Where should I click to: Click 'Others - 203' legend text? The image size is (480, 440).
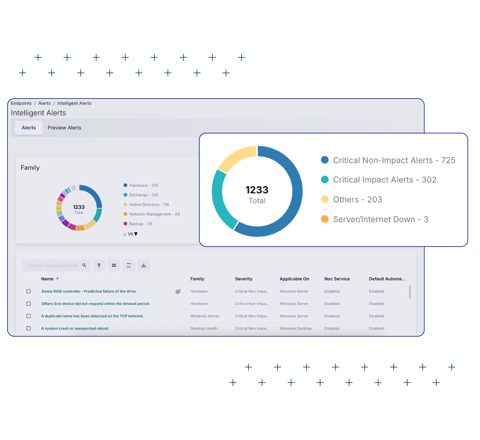click(357, 200)
